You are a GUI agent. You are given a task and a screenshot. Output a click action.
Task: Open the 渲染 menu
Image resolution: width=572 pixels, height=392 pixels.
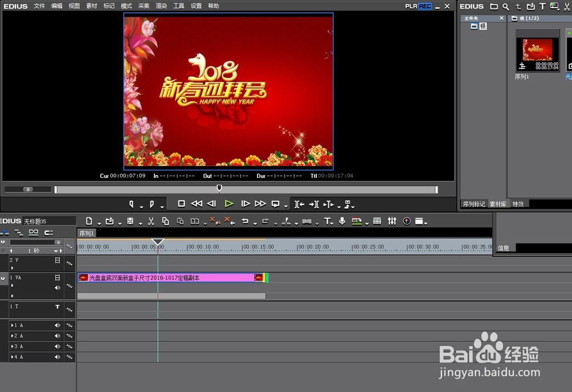161,6
